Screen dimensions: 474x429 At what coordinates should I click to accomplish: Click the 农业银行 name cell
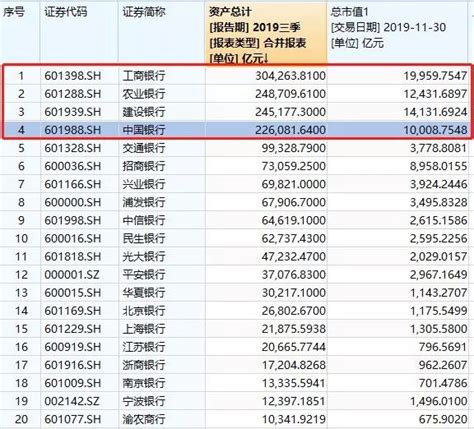[144, 94]
